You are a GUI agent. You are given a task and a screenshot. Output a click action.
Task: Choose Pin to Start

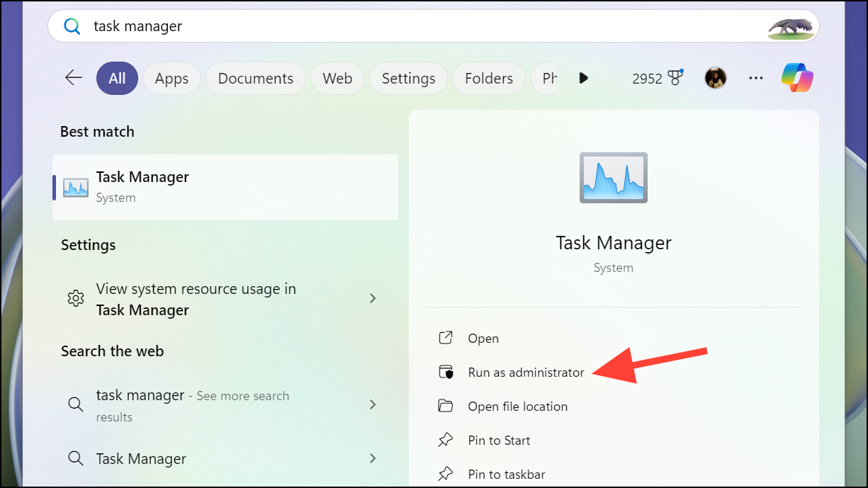point(500,441)
